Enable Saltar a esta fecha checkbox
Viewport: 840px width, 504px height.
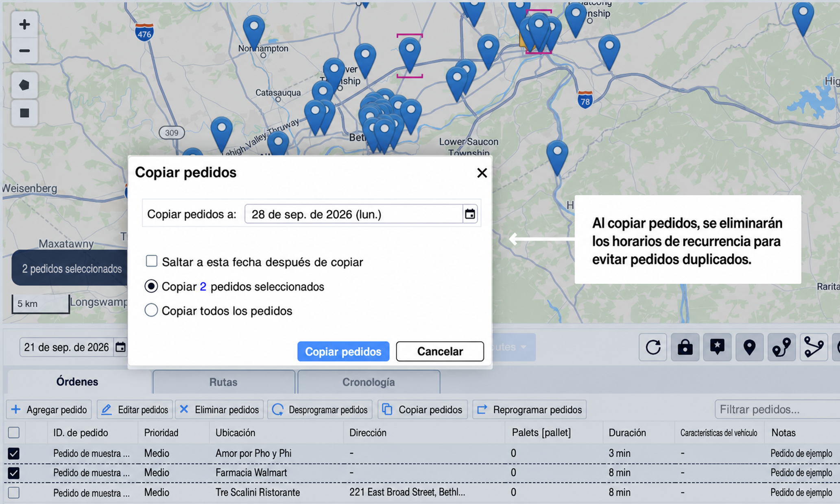(151, 261)
